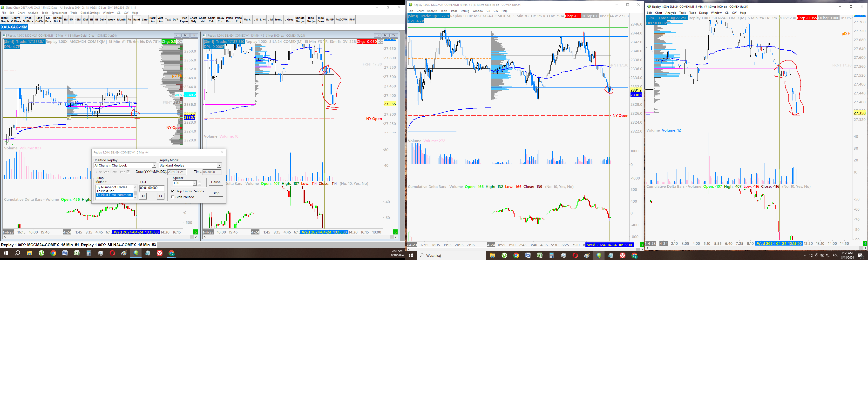This screenshot has width=868, height=414.
Task: Click the jump Unit time field
Action: tap(152, 188)
